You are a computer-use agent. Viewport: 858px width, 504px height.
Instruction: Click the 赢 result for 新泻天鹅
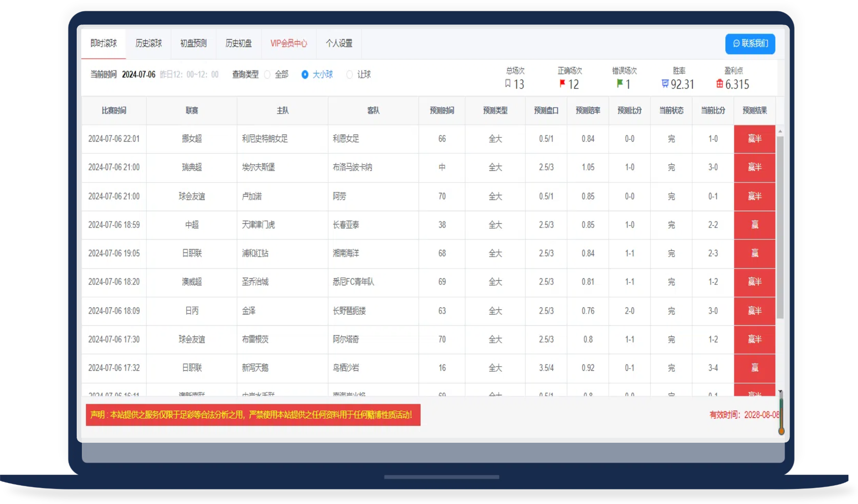[755, 368]
